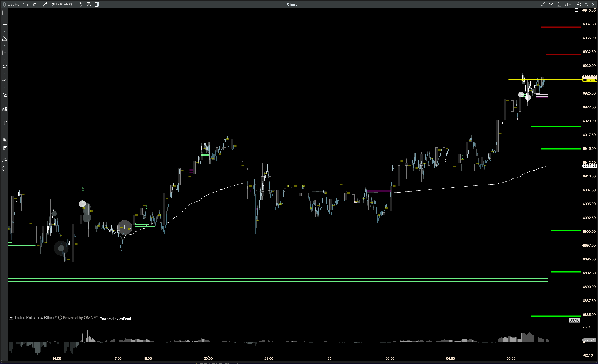Select the curve path drawing tool
The width and height of the screenshot is (598, 364).
point(5,81)
